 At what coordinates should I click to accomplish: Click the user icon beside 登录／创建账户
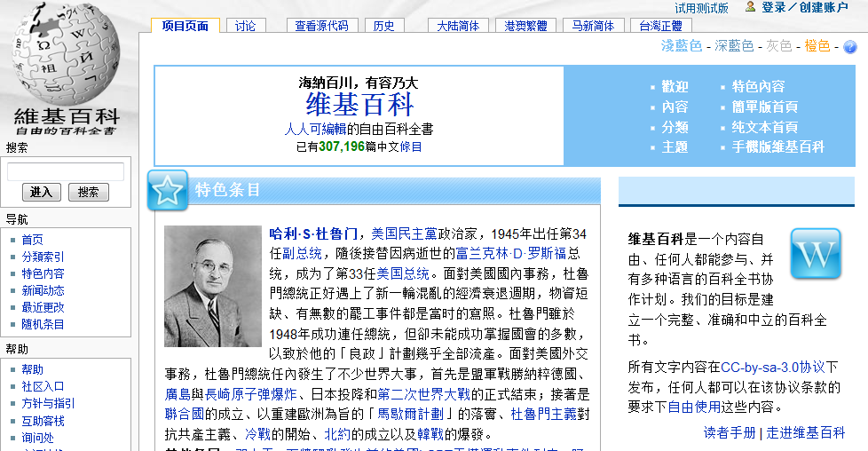(751, 7)
